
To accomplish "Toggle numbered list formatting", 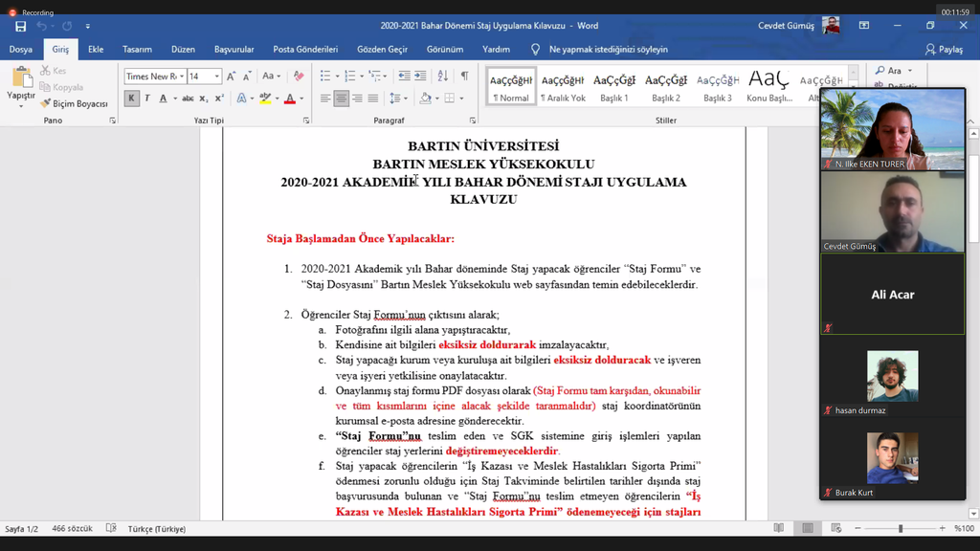I will pos(349,77).
